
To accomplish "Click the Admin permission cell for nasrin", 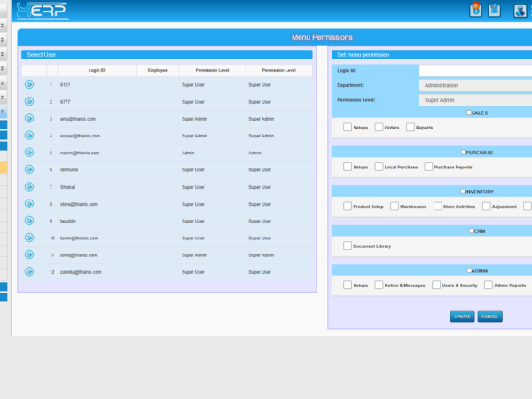I will click(x=188, y=153).
